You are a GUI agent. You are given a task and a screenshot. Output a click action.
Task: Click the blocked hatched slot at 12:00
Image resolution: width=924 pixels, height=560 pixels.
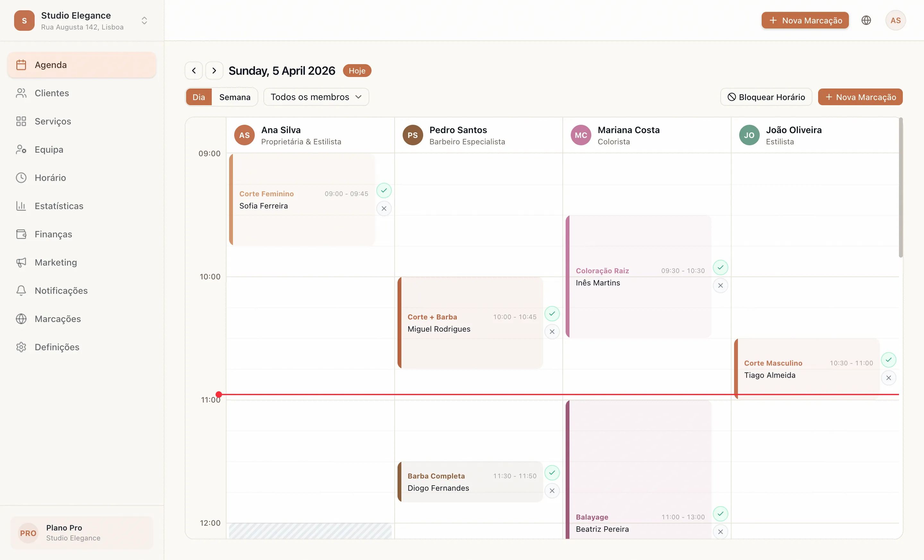pos(310,531)
